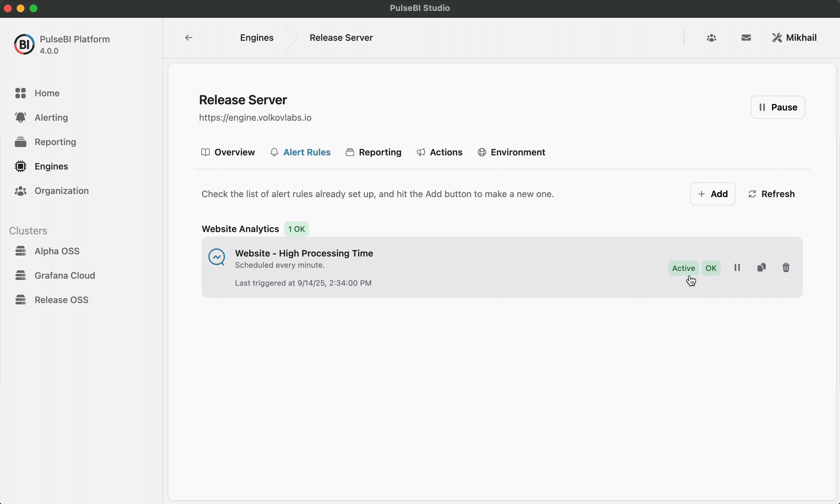Click the Alpha OSS server icon
Screen dimensions: 840x504
click(20, 251)
